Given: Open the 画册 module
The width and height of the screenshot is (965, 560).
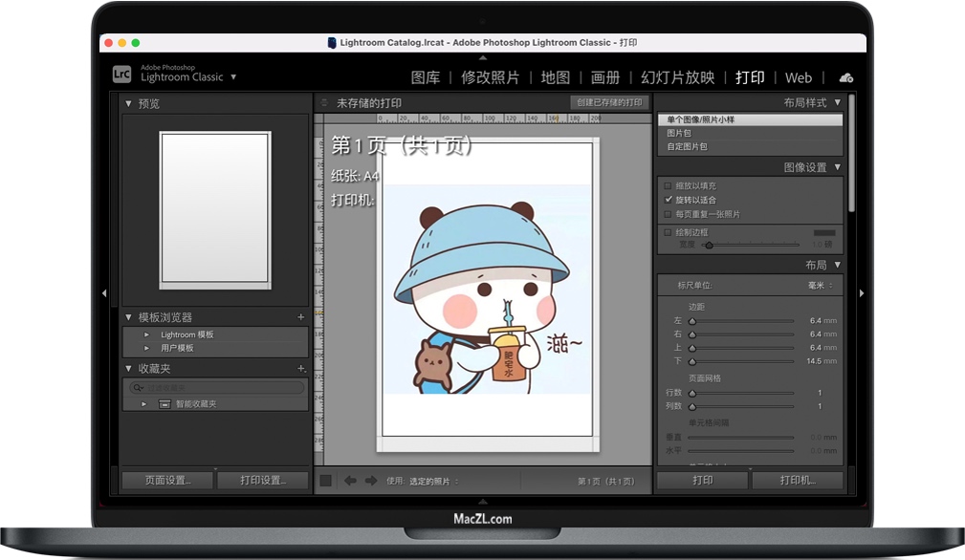Looking at the screenshot, I should point(605,77).
